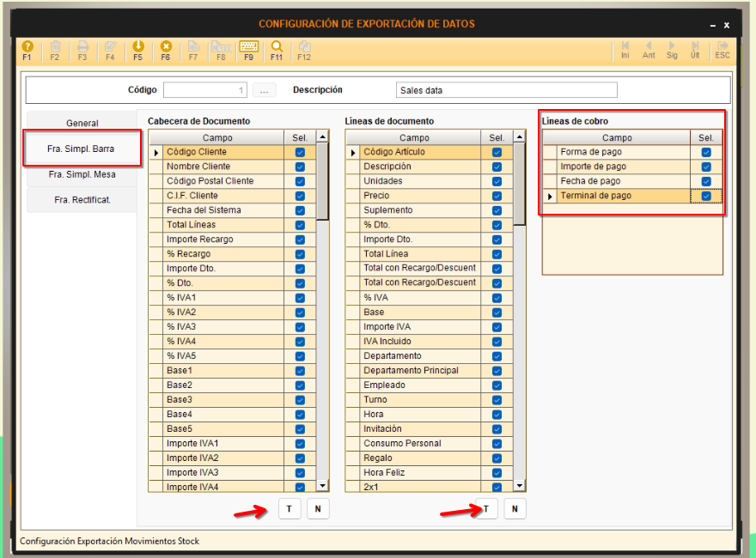Click the F11 search magnifier icon
Screen dimensions: 756x558
click(x=277, y=46)
